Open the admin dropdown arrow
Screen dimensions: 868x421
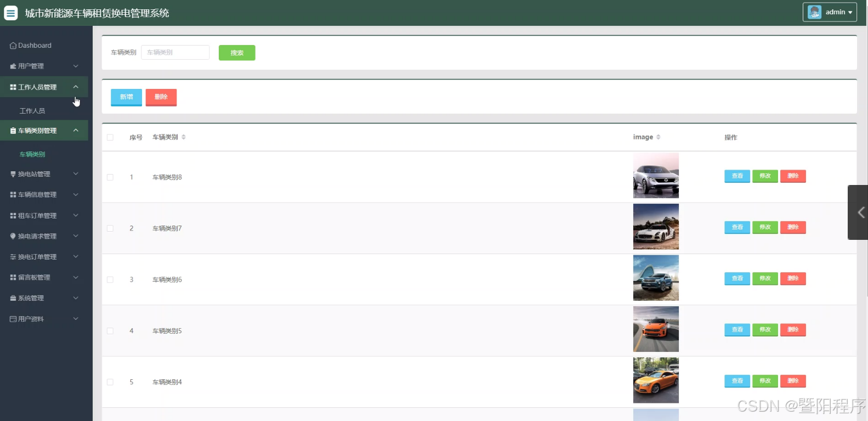(x=850, y=13)
